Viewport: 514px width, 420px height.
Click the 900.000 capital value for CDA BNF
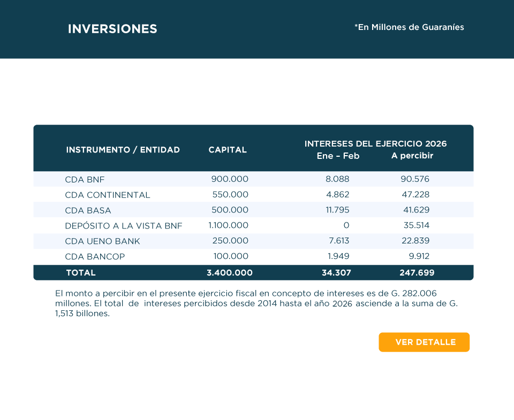pyautogui.click(x=230, y=179)
